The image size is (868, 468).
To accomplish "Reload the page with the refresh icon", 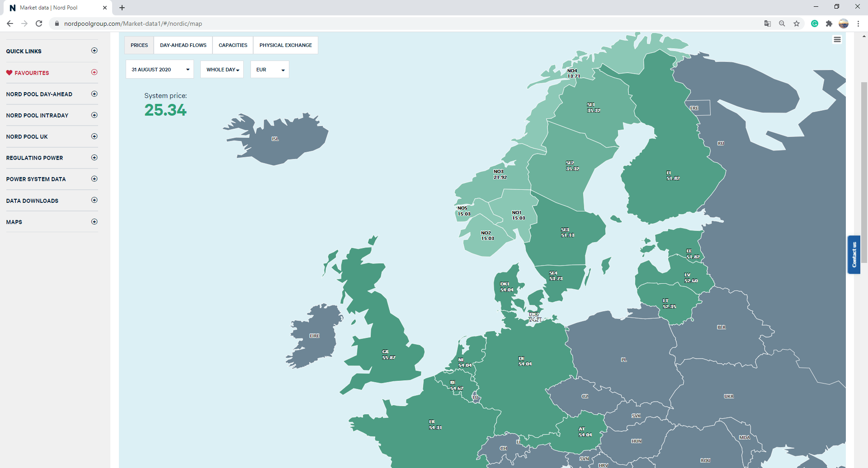I will point(39,23).
